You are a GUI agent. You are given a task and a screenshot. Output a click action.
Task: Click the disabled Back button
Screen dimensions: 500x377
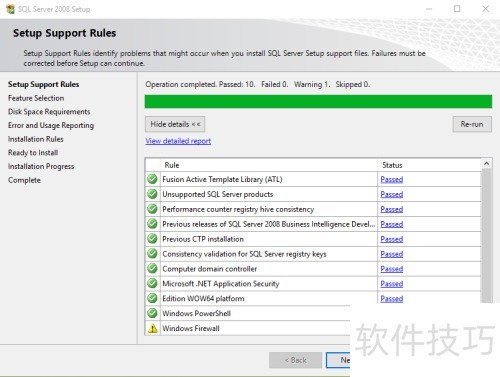(x=295, y=360)
